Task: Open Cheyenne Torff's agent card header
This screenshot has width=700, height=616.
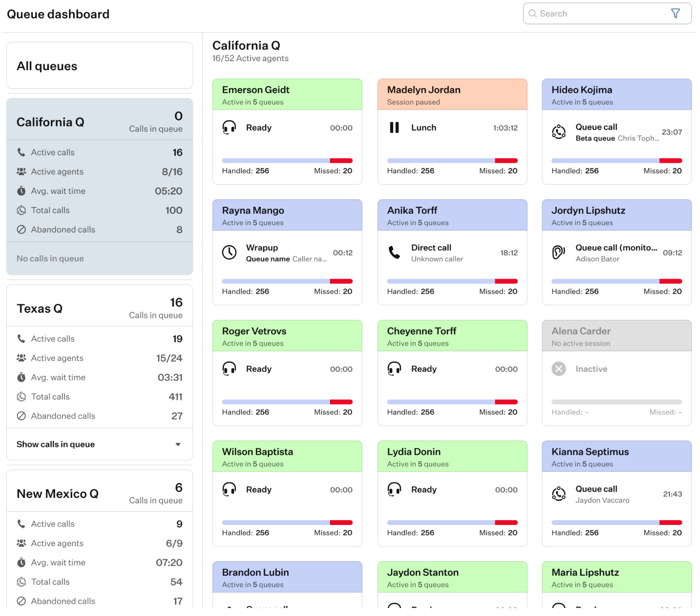Action: tap(452, 336)
